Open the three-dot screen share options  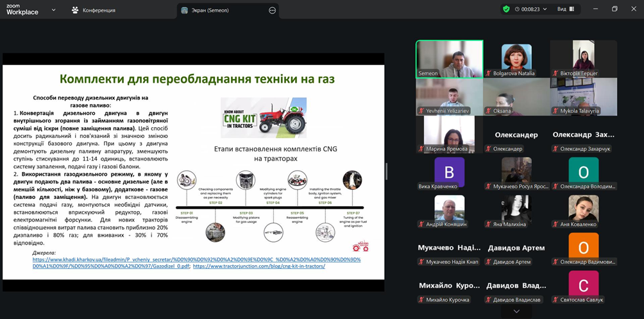[272, 10]
